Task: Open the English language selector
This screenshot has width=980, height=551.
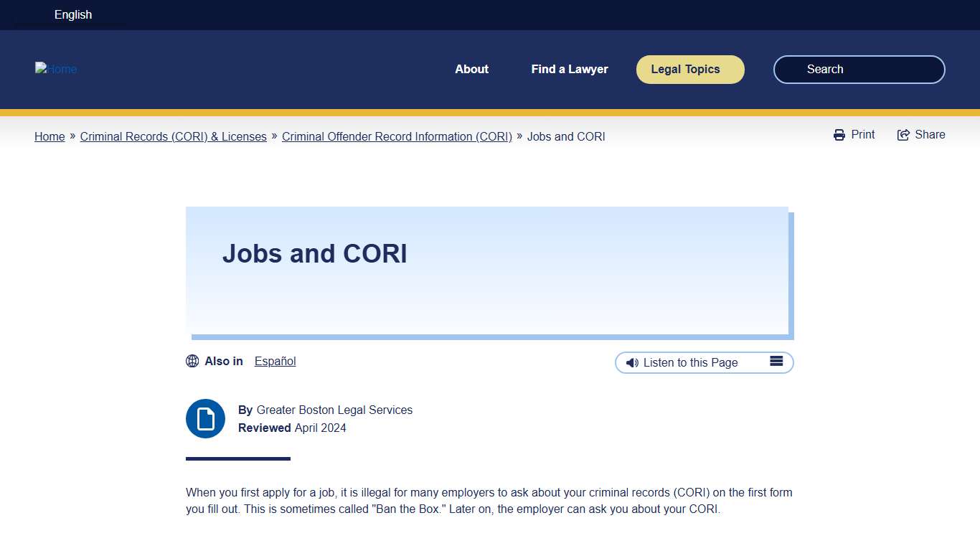Action: click(72, 14)
